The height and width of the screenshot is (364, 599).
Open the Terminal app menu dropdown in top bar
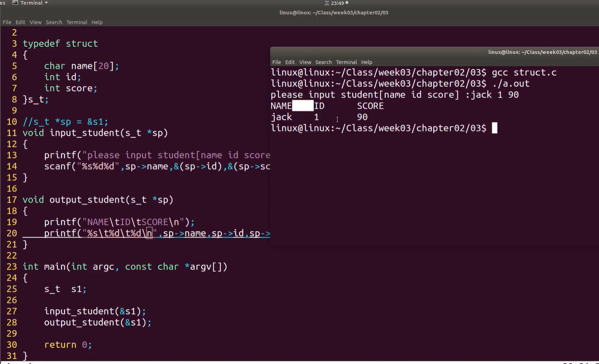pyautogui.click(x=30, y=3)
